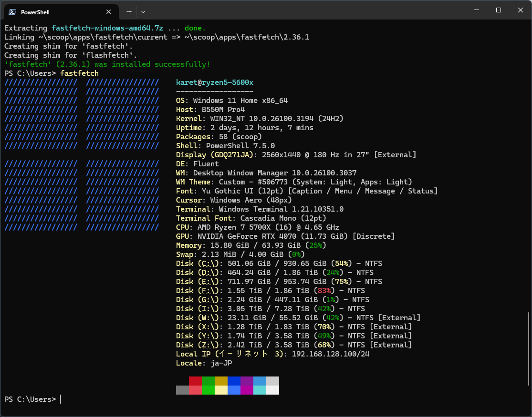Open a new terminal tab
Image resolution: width=532 pixels, height=417 pixels.
(129, 12)
